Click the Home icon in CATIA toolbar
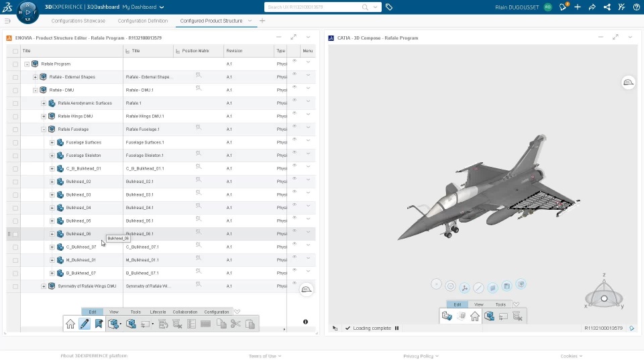The image size is (644, 362). 475,316
